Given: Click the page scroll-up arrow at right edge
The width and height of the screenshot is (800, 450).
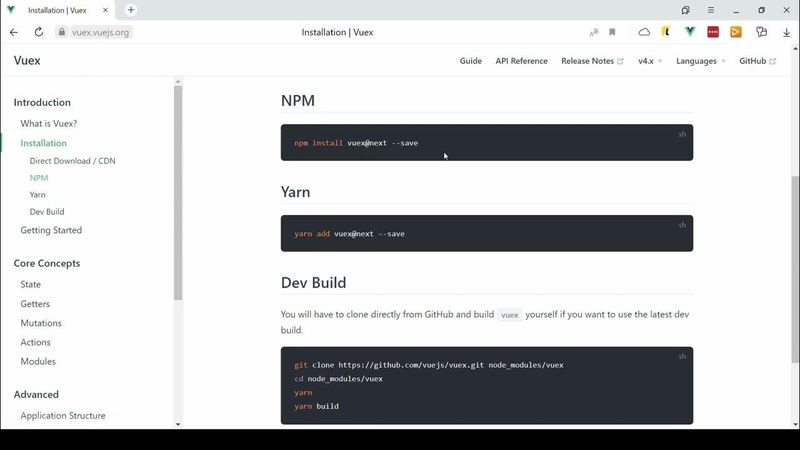Looking at the screenshot, I should (795, 48).
